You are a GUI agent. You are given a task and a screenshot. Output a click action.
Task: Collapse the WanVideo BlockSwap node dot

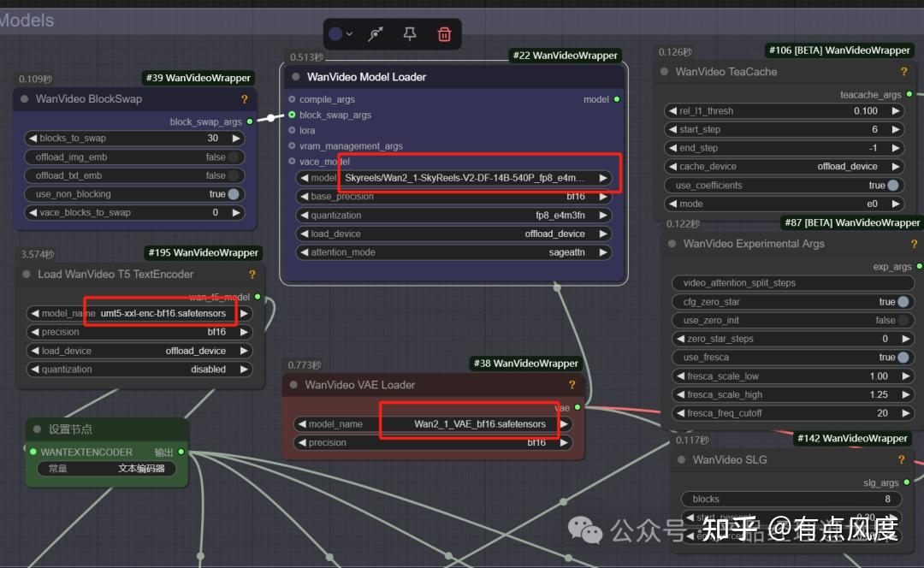click(x=25, y=99)
